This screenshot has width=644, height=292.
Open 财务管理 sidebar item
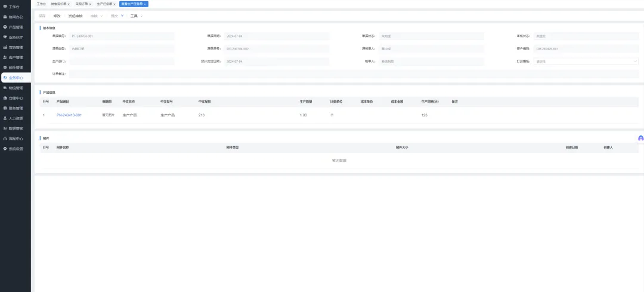(16, 108)
